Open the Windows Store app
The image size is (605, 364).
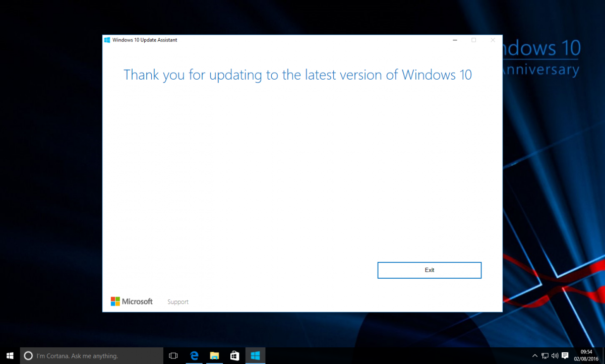click(234, 355)
